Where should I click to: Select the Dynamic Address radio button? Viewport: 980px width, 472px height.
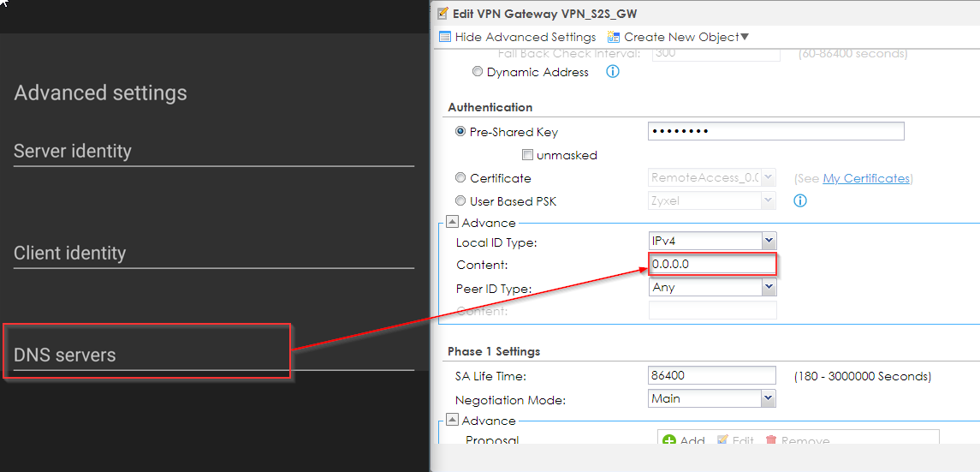[478, 72]
